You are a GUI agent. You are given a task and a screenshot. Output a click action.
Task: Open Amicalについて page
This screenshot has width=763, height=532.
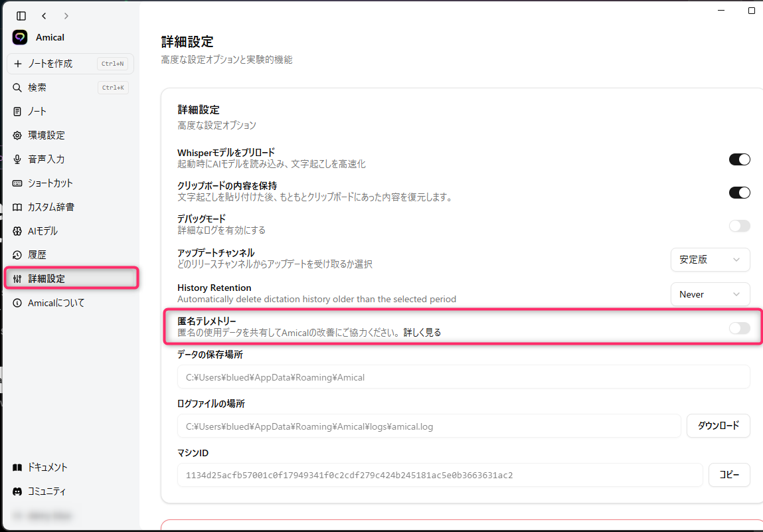pyautogui.click(x=56, y=303)
